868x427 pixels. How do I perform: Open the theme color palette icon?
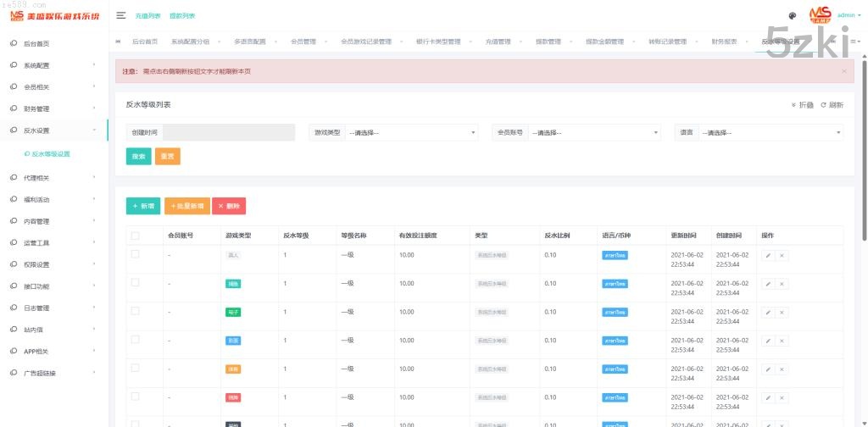tap(793, 15)
